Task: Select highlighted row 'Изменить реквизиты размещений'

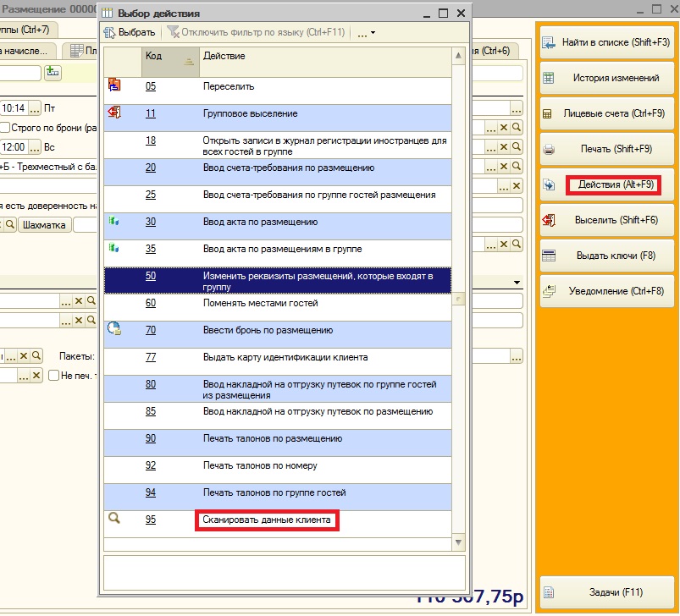Action: [x=278, y=280]
